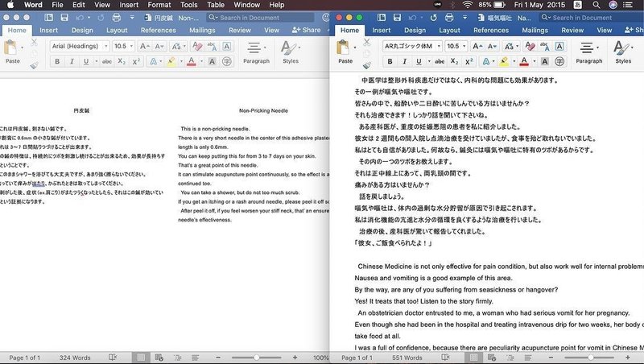Click Format Painter brush in right window
This screenshot has width=644, height=364.
pos(367,65)
